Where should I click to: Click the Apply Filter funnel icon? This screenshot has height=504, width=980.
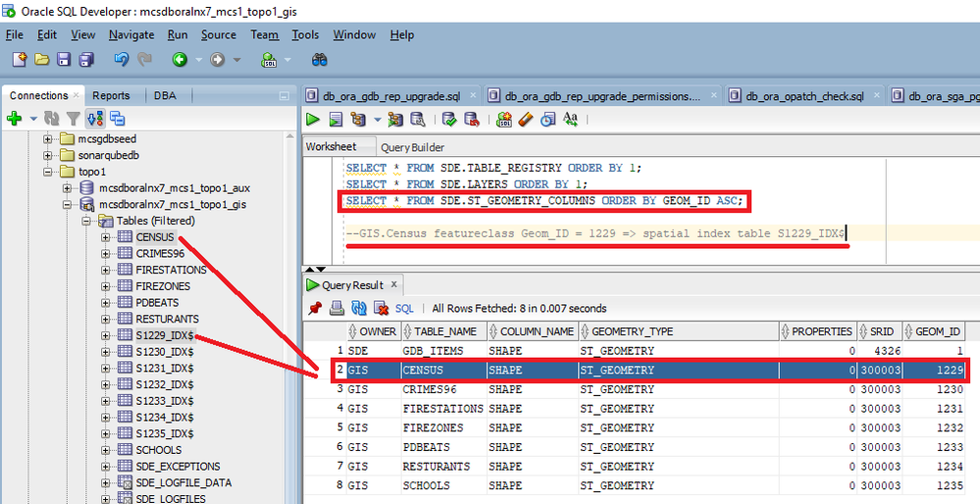74,118
